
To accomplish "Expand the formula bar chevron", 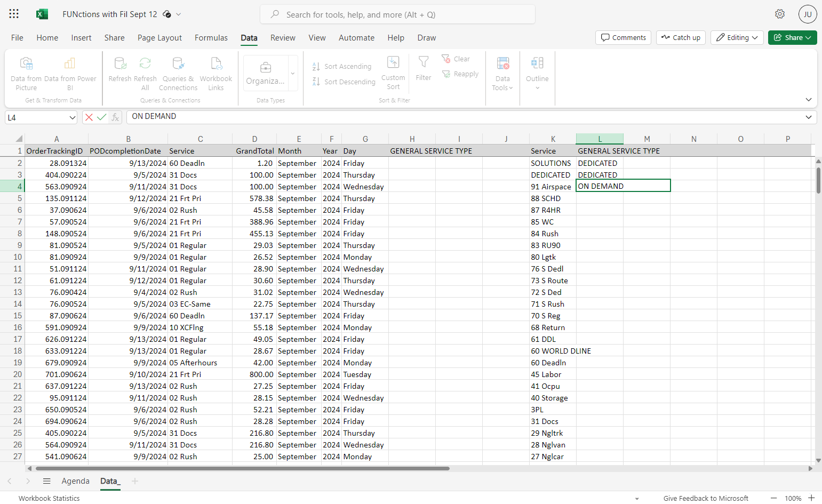I will coord(809,117).
